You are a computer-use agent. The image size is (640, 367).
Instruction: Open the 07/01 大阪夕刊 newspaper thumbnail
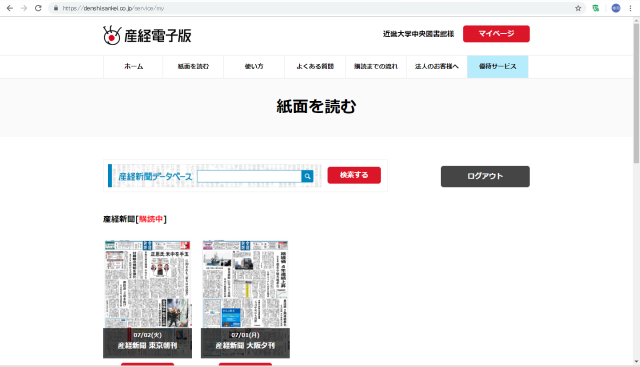click(x=245, y=299)
